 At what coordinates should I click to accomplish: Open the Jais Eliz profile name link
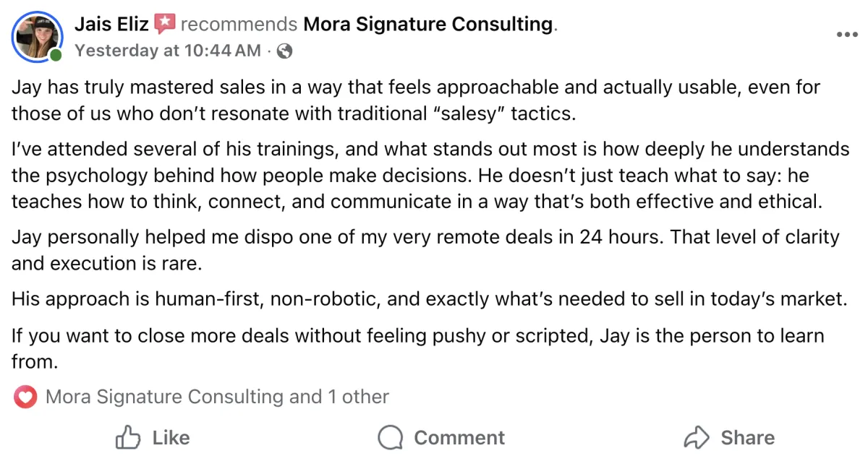(111, 25)
